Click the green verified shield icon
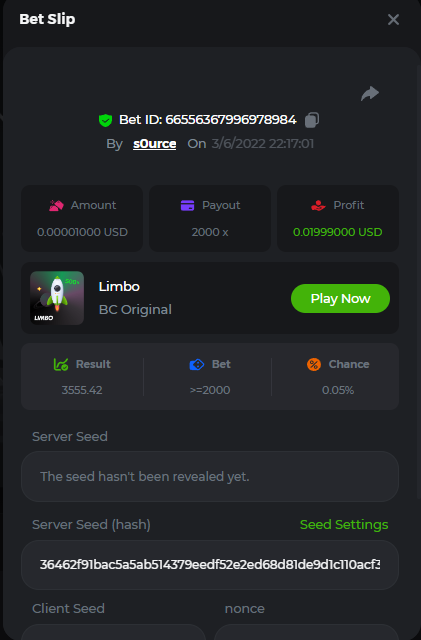This screenshot has height=640, width=421. (x=105, y=120)
